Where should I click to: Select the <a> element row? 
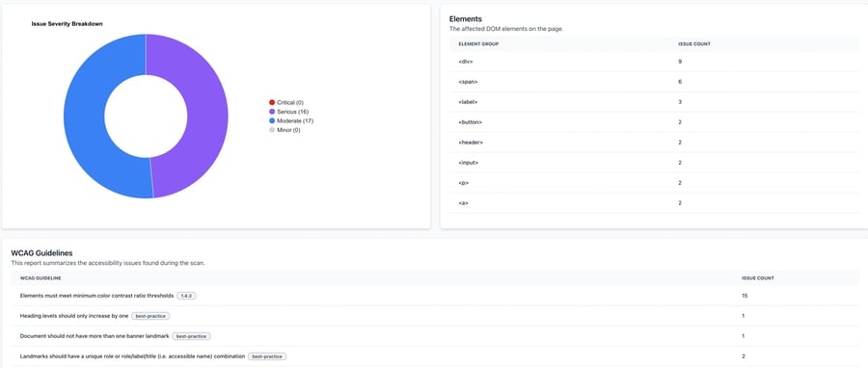[654, 203]
